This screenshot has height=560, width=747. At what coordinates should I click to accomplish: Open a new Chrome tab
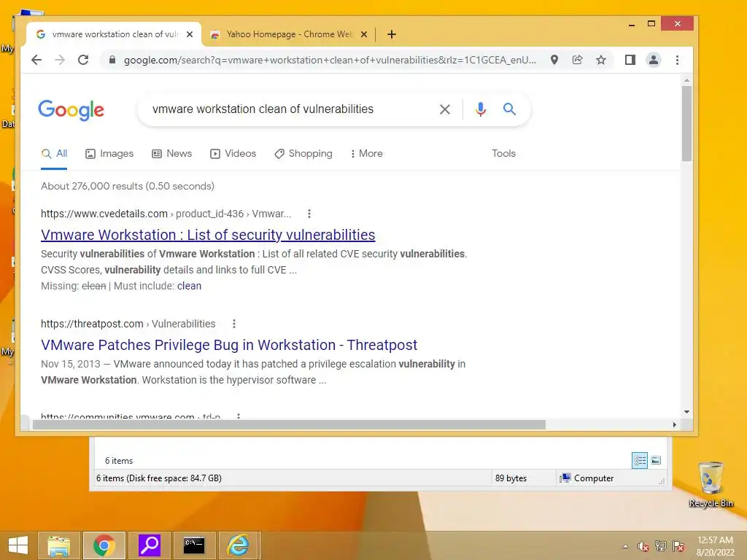pyautogui.click(x=392, y=34)
